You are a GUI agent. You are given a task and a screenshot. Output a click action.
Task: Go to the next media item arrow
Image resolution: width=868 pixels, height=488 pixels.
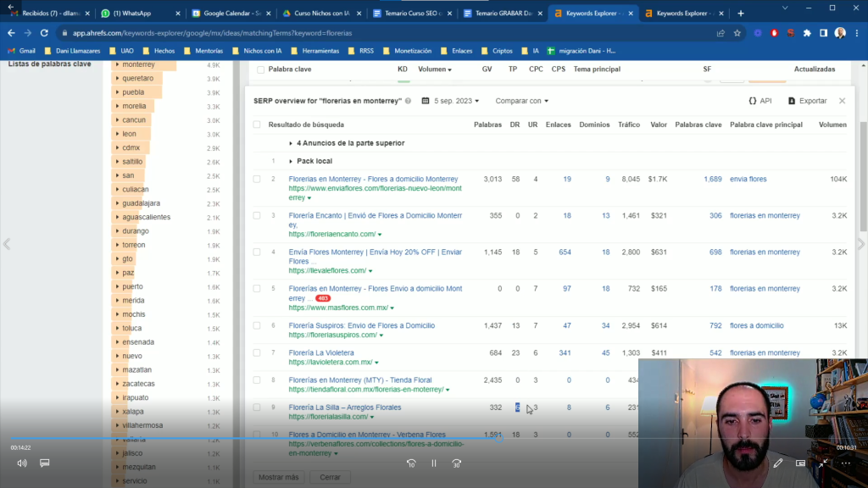pyautogui.click(x=861, y=244)
